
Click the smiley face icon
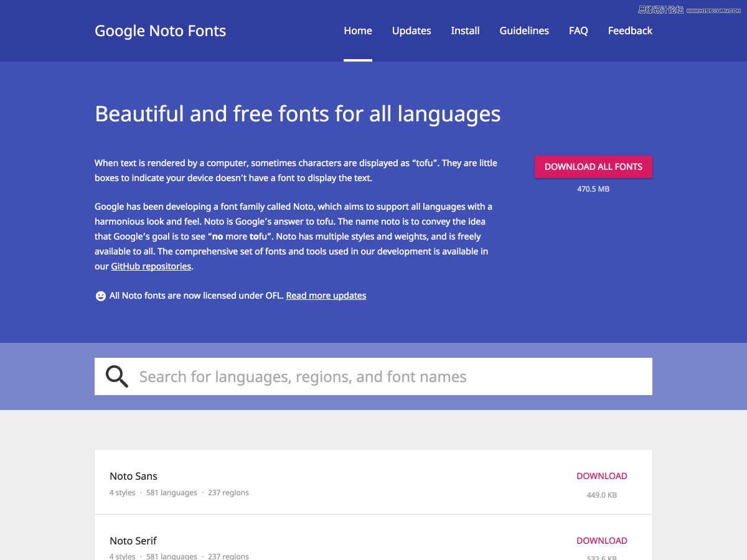(x=101, y=296)
